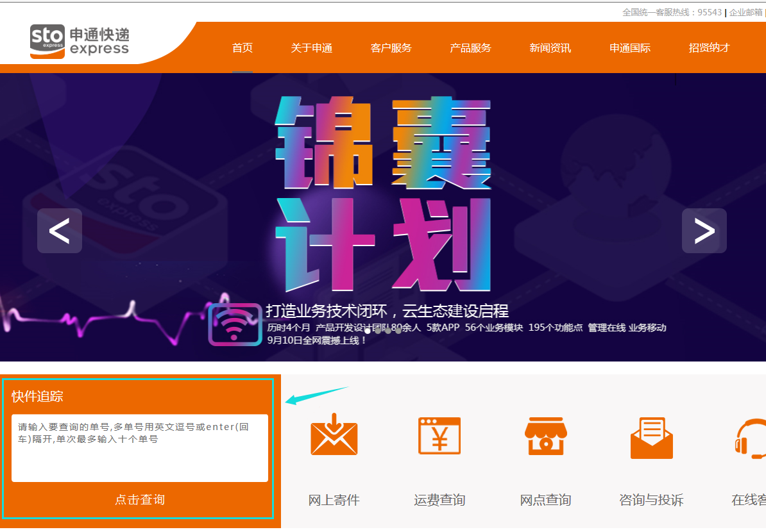Viewport: 766px width, 532px height.
Task: Select the 首页 menu item
Action: 242,47
